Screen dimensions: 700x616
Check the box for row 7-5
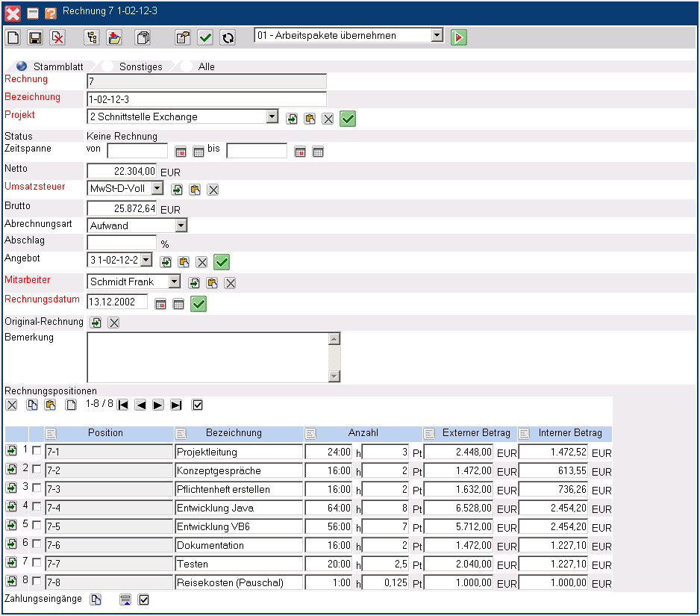[37, 526]
